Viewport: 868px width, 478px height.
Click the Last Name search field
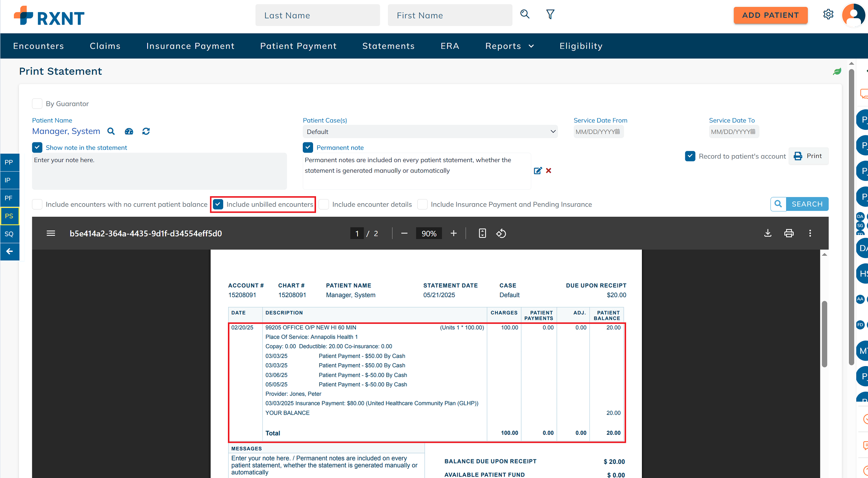(x=317, y=15)
